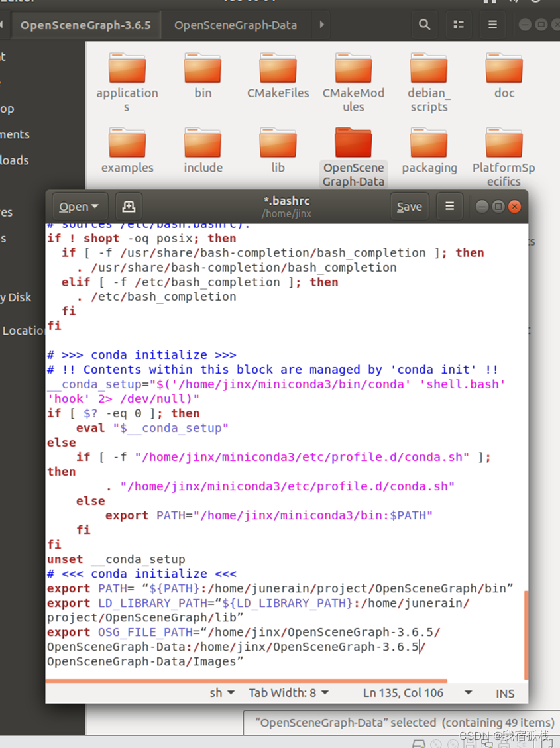This screenshot has width=560, height=748.
Task: Select the lib folder
Action: click(x=278, y=150)
